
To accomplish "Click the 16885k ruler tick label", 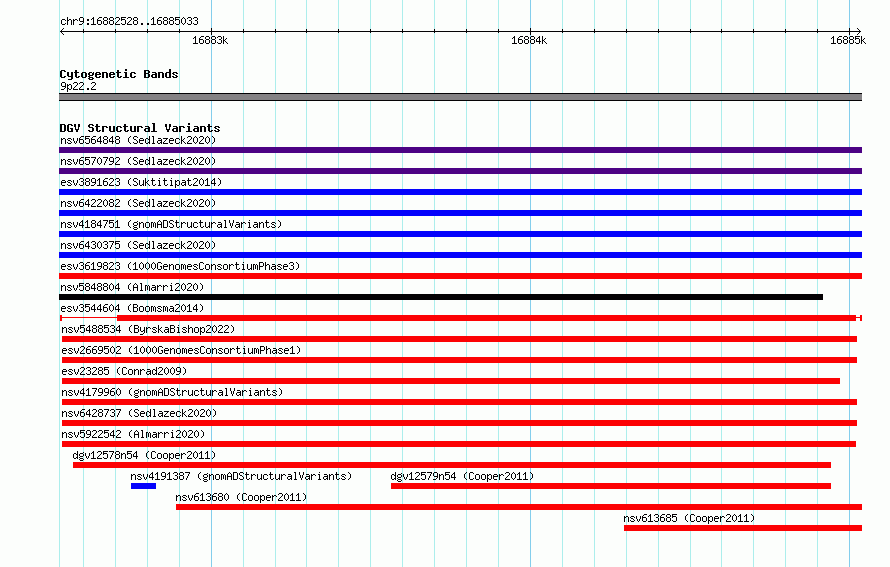I will [x=848, y=40].
